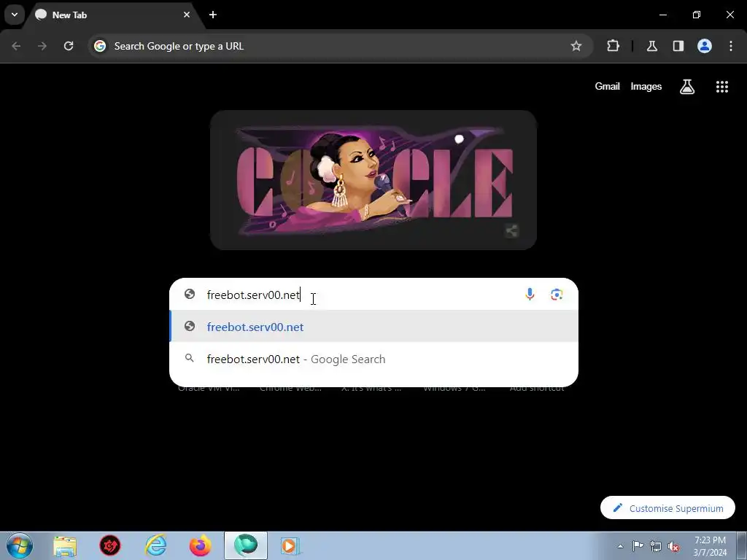Open Windows Explorer from taskbar

(x=65, y=545)
